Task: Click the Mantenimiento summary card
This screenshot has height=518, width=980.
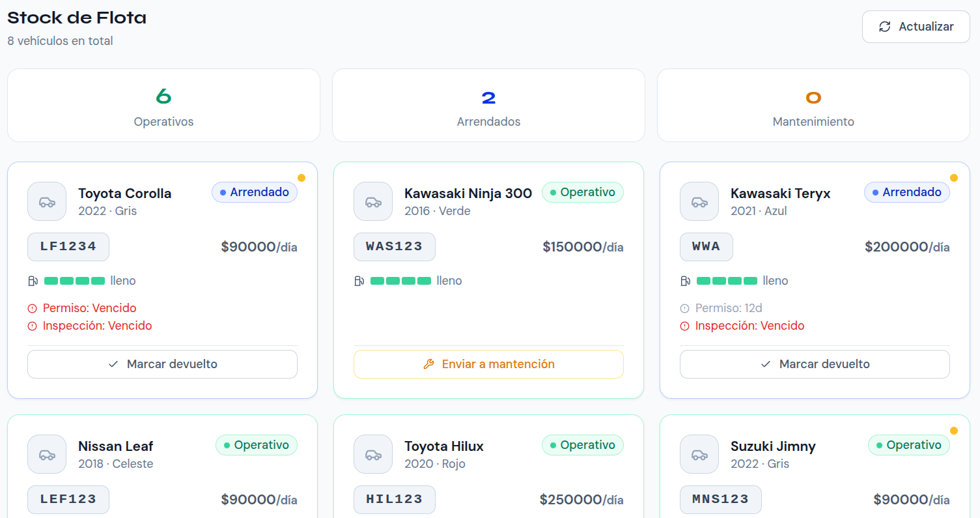Action: 813,106
